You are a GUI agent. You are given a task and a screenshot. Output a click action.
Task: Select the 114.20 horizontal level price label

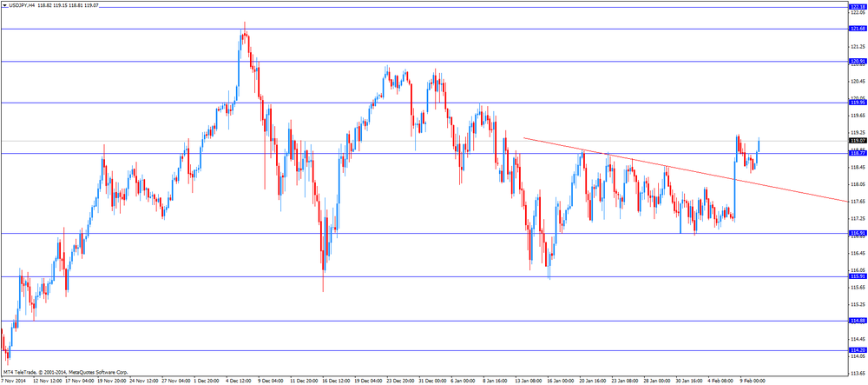(857, 350)
